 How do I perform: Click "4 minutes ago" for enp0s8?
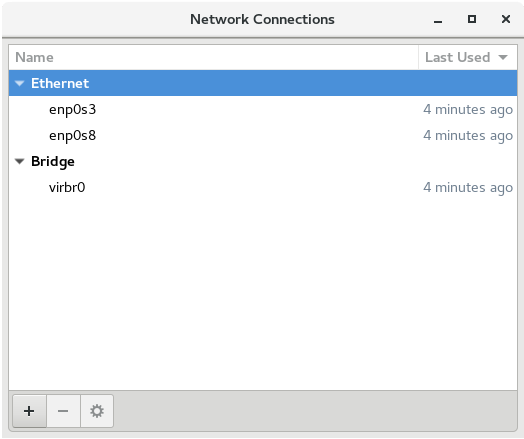pyautogui.click(x=468, y=136)
